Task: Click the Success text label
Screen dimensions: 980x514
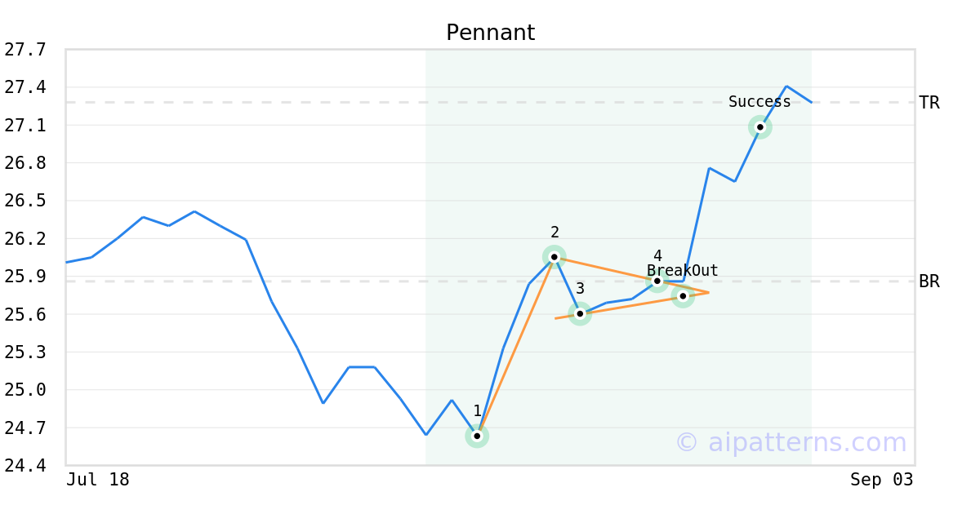Action: click(759, 102)
